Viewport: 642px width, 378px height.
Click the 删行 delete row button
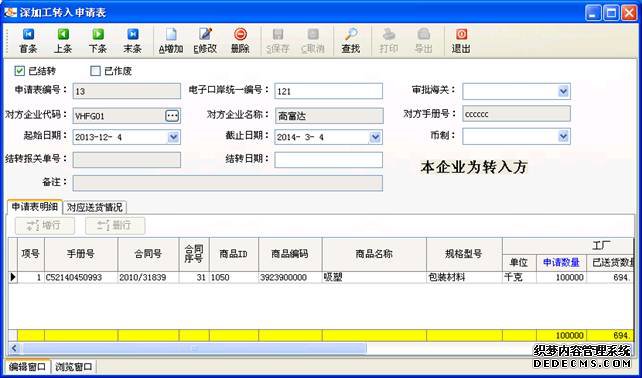[115, 226]
